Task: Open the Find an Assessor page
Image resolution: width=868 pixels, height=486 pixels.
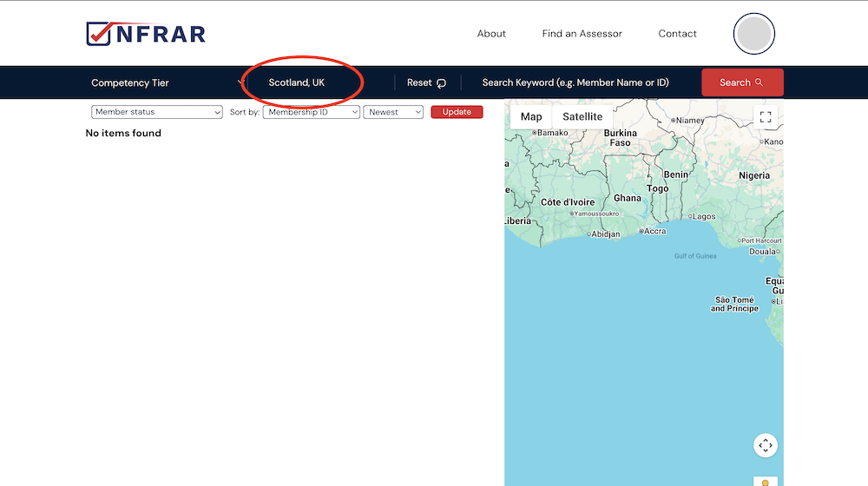Action: [582, 34]
